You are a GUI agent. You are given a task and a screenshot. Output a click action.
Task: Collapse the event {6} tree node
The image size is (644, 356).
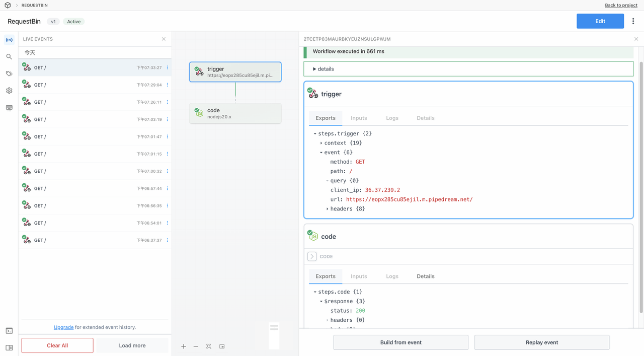321,153
